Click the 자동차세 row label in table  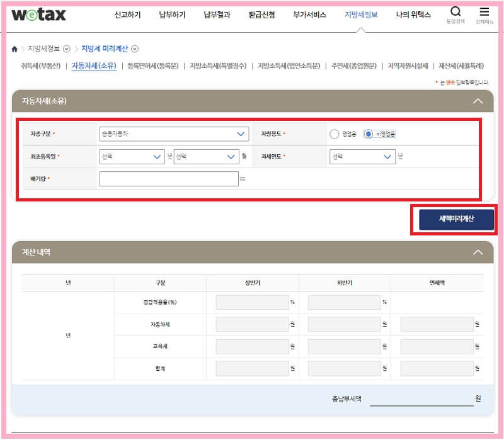point(160,325)
